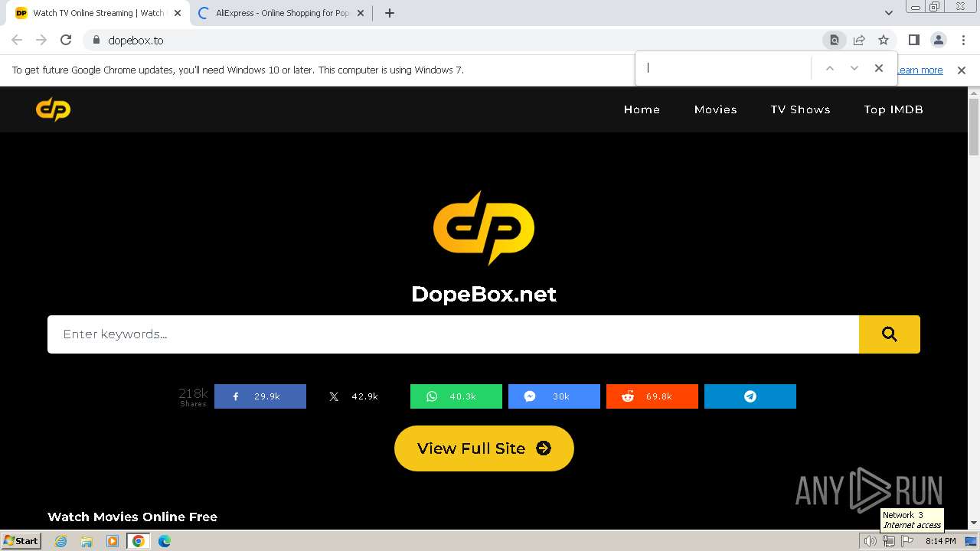The height and width of the screenshot is (551, 980).
Task: Open the Home menu item
Action: [x=642, y=109]
